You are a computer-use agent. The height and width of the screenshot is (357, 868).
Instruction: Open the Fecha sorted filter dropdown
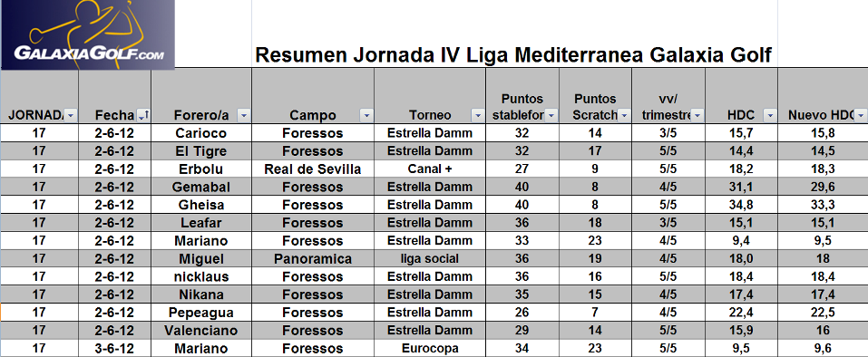tap(143, 115)
